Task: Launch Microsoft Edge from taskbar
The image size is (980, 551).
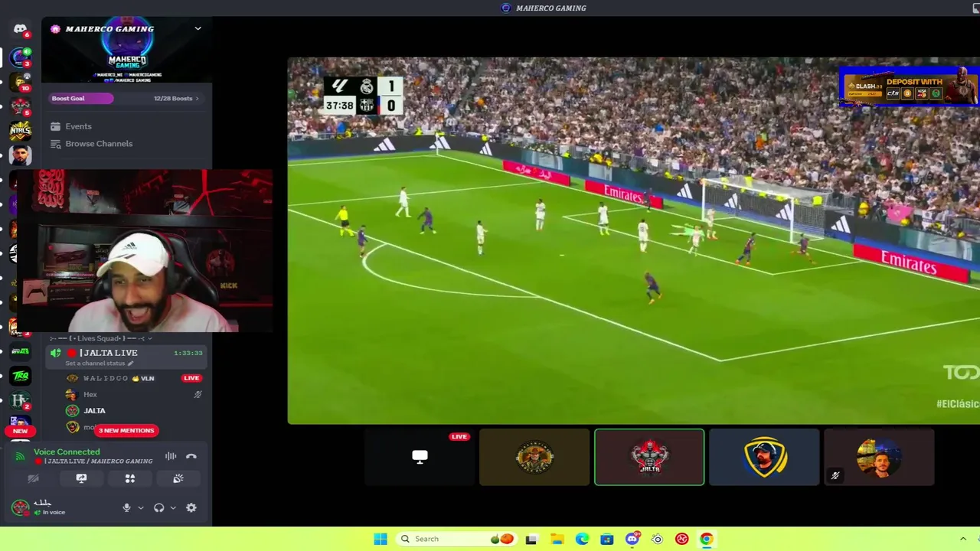Action: (582, 539)
